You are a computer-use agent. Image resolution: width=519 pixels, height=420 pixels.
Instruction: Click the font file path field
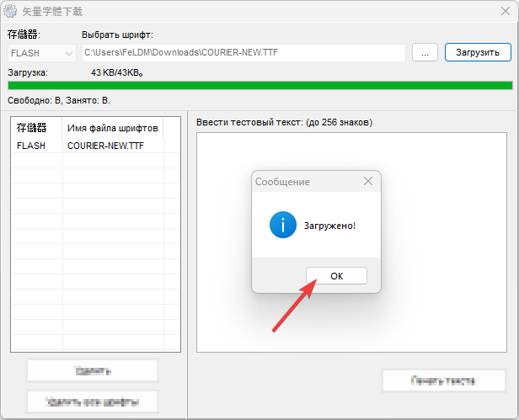click(243, 52)
